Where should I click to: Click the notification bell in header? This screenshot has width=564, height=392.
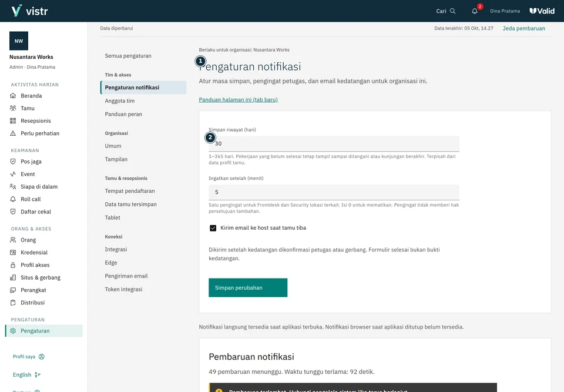click(475, 11)
